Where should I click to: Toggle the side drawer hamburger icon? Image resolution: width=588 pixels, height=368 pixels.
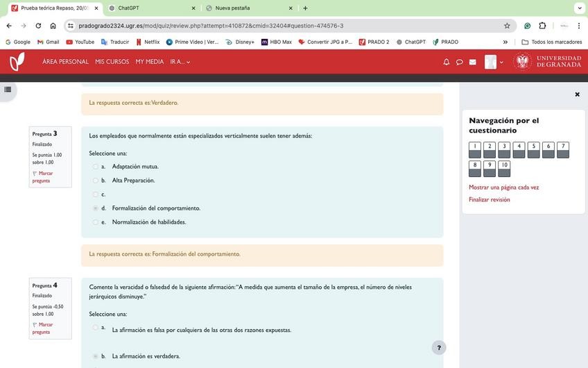[8, 90]
